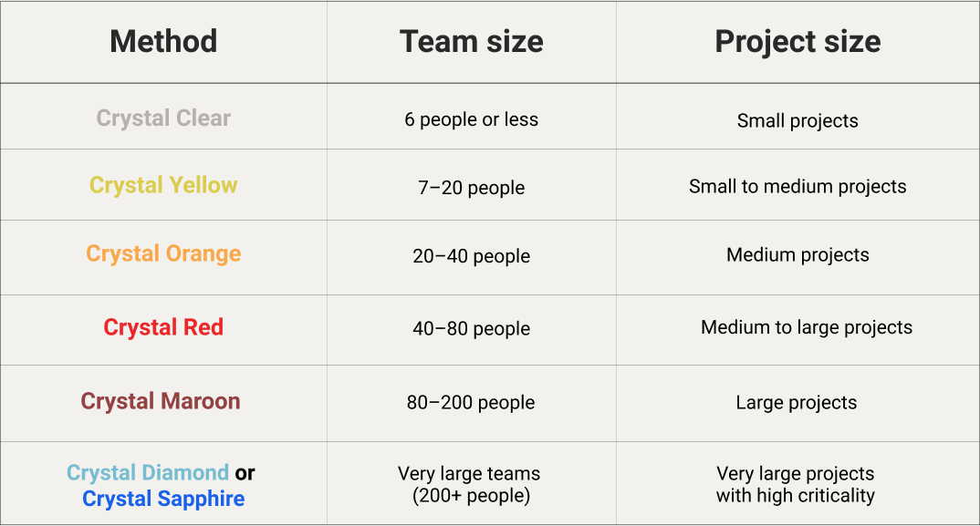Select the Crystal Clear method name
Screen dimensions: 980x526
[x=163, y=119]
